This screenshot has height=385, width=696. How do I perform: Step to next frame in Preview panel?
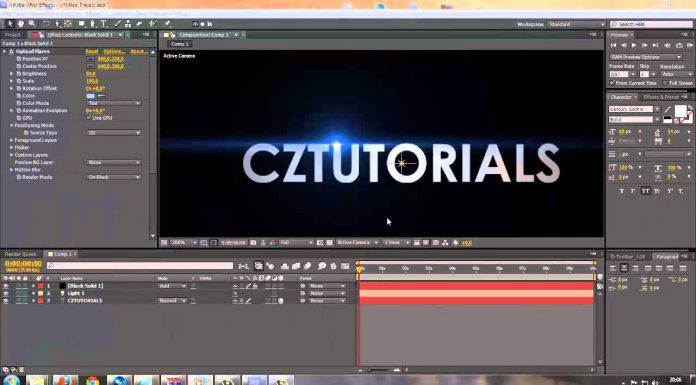pyautogui.click(x=645, y=45)
